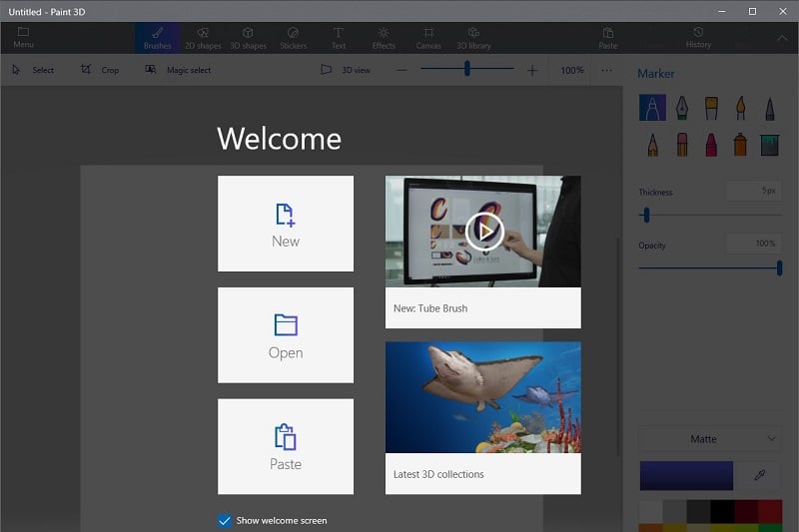Play the New: Tube Brush video
The height and width of the screenshot is (532, 799).
click(x=482, y=232)
